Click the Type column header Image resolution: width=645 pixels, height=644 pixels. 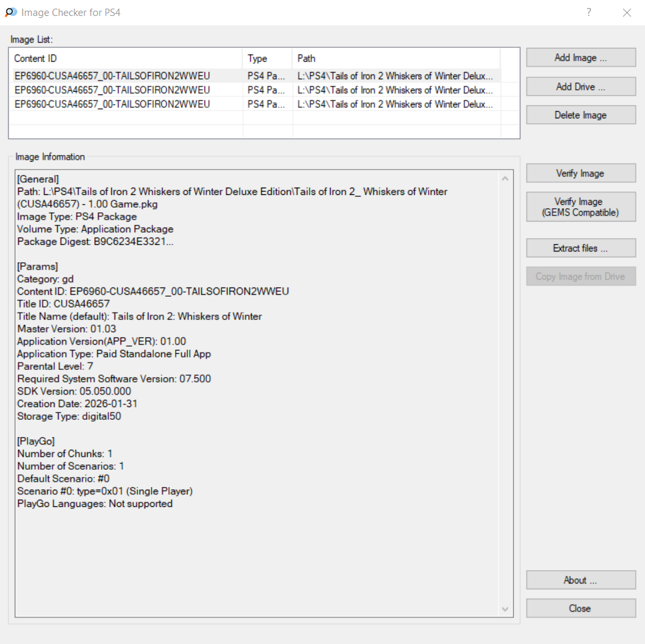(x=267, y=59)
